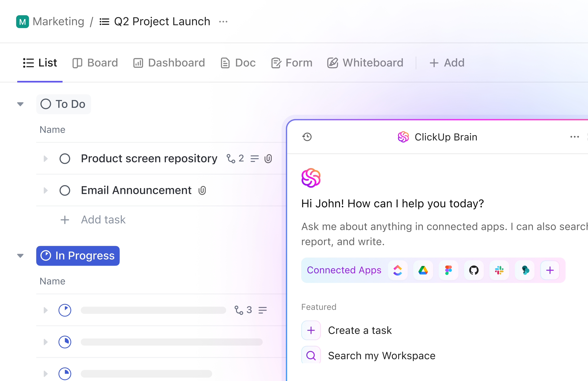Viewport: 588px width, 381px height.
Task: Toggle status circle of first In Progress task
Action: click(65, 310)
